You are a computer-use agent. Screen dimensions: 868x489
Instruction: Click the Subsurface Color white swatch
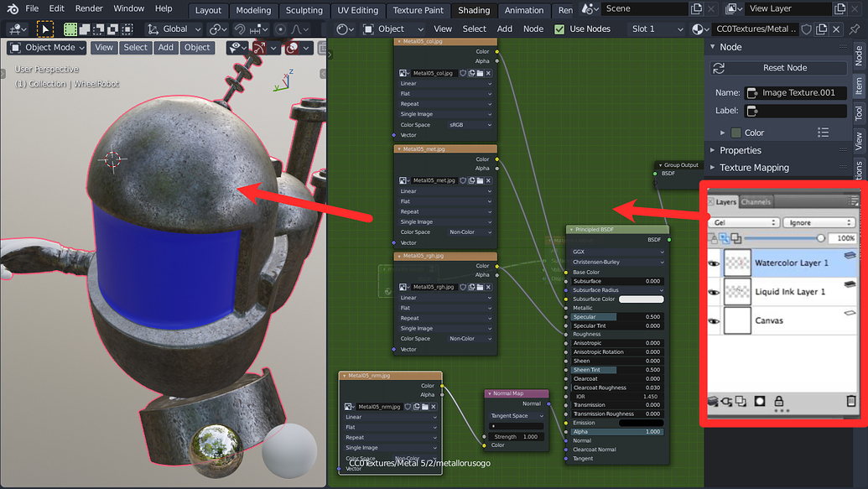coord(641,299)
